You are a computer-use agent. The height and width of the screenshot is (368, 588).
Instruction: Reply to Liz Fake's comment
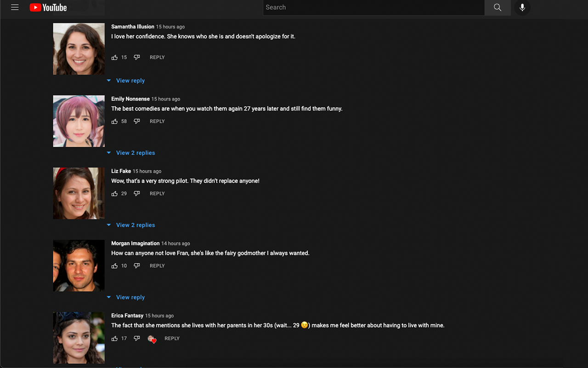[157, 194]
